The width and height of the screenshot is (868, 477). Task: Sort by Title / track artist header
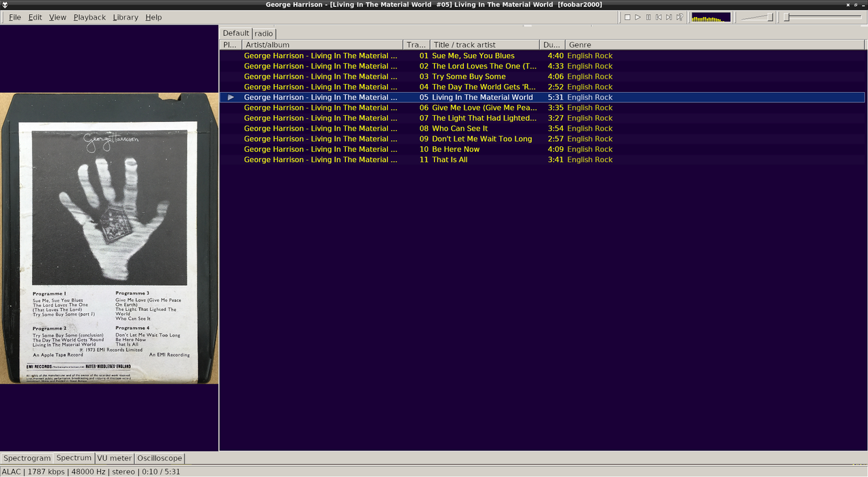485,45
